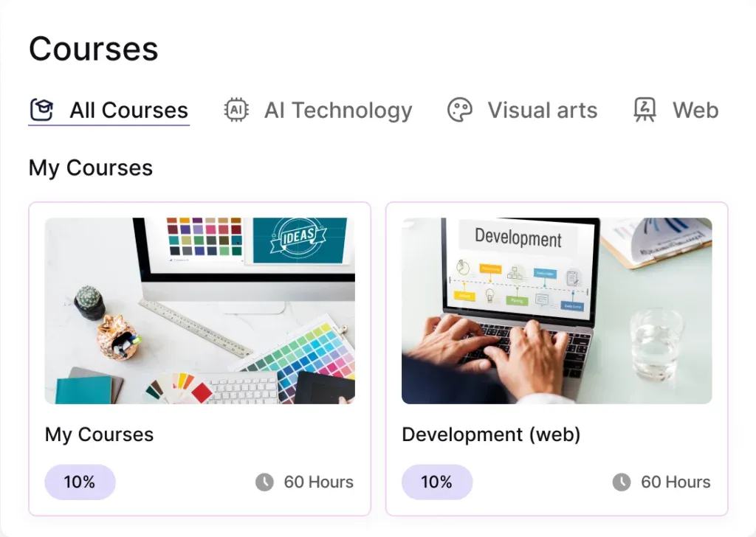Switch to the Web tab

click(695, 111)
